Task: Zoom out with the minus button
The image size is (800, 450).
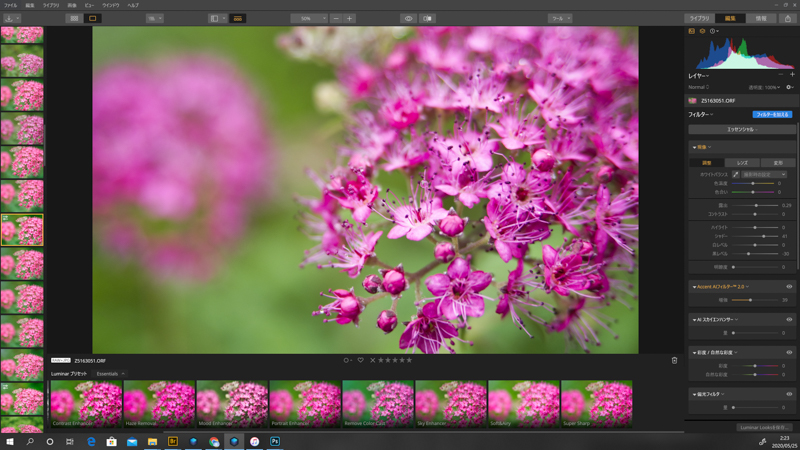Action: click(x=336, y=18)
